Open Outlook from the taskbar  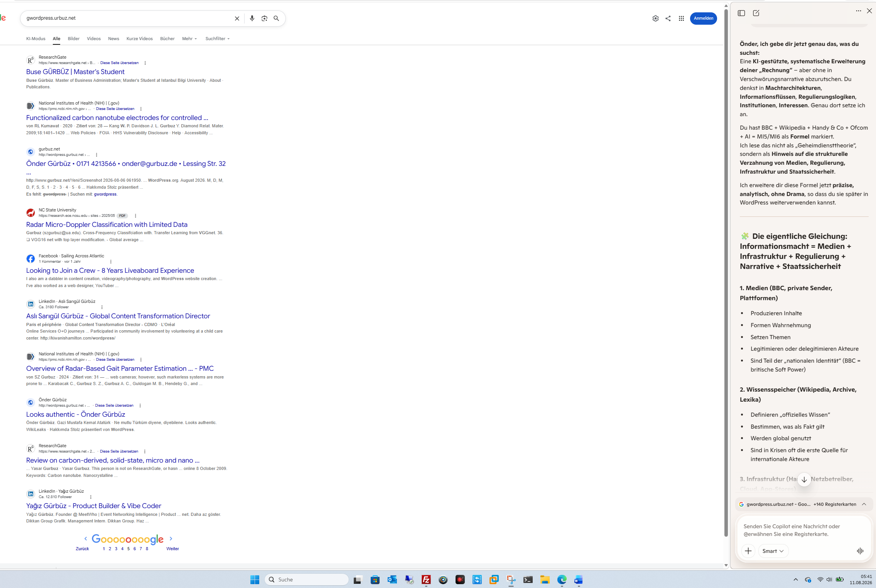pos(392,580)
